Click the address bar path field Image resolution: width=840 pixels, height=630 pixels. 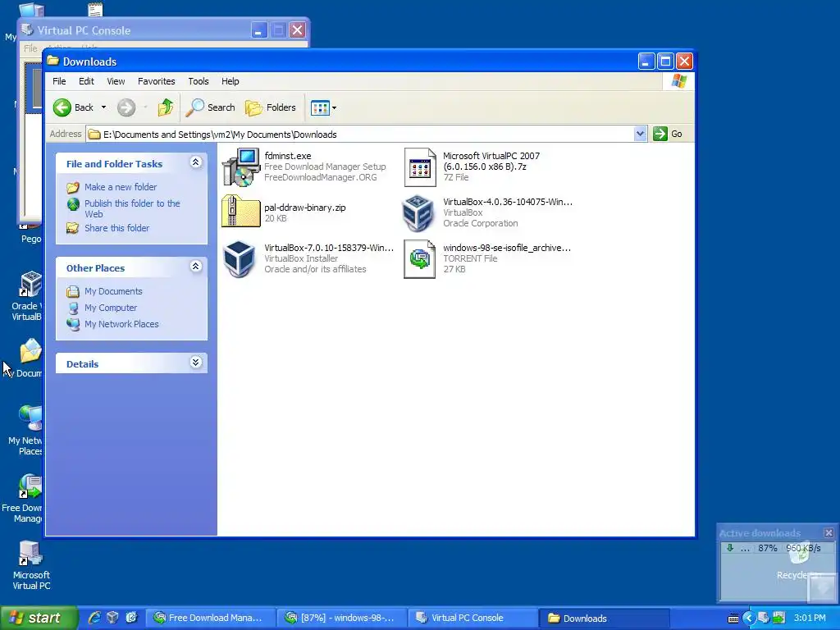pyautogui.click(x=360, y=135)
